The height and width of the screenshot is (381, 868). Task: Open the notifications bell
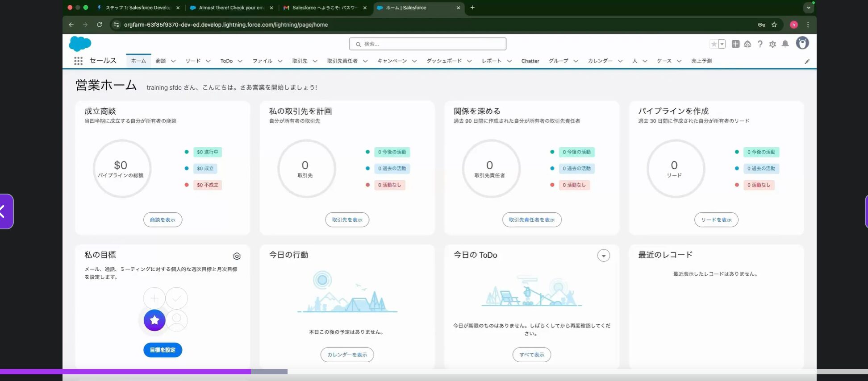click(x=785, y=44)
